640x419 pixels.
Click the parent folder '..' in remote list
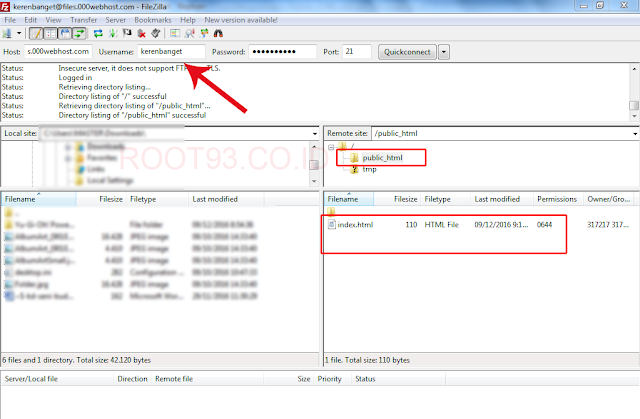[331, 211]
